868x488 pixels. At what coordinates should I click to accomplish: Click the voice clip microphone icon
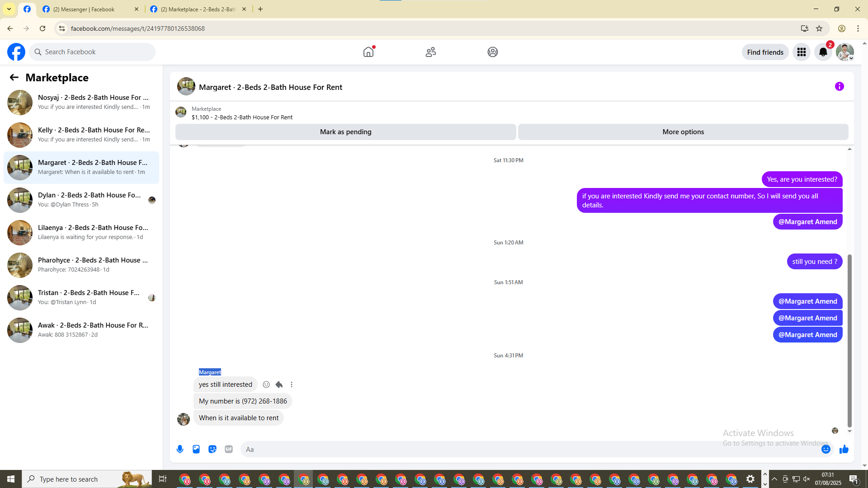click(x=180, y=449)
